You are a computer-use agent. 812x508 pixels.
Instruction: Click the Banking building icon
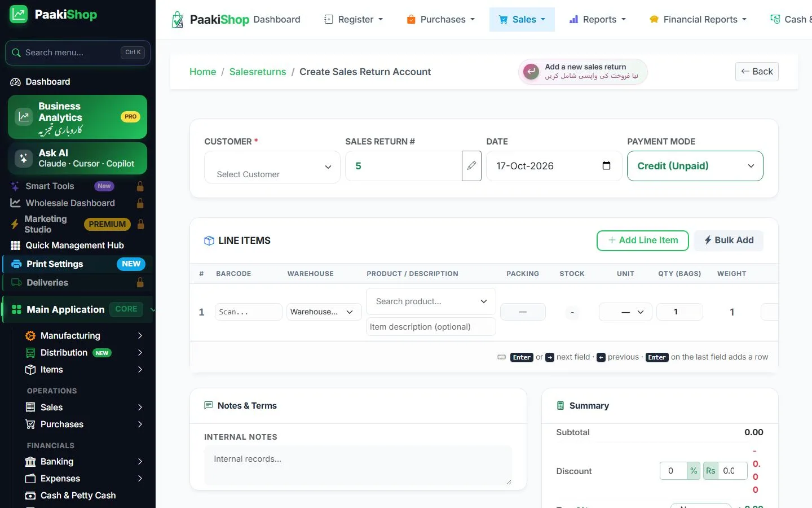[x=30, y=462]
